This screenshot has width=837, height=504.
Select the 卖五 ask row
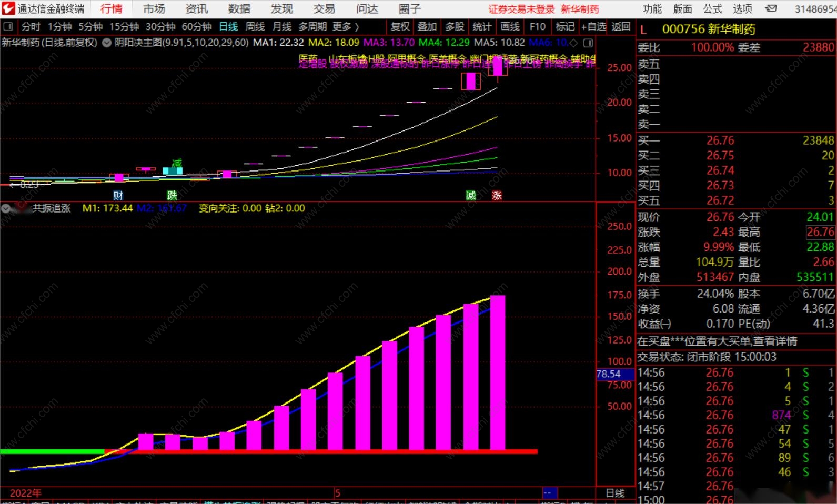[736, 64]
